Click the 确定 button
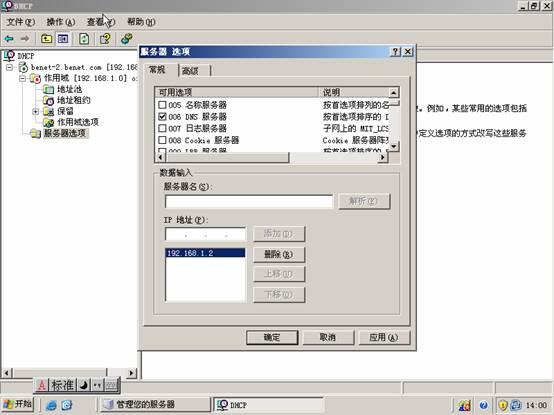 (x=272, y=337)
